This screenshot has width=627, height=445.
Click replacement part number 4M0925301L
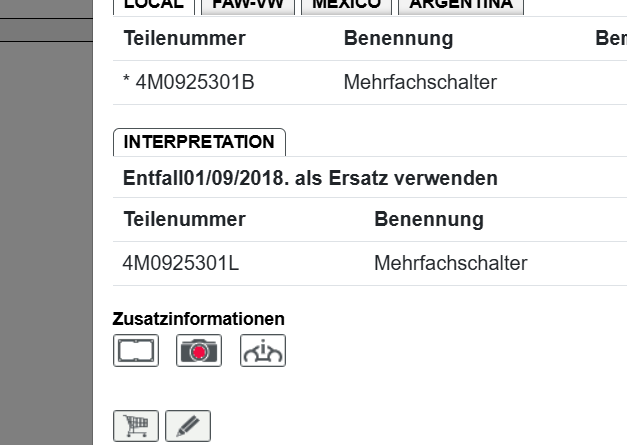point(181,264)
